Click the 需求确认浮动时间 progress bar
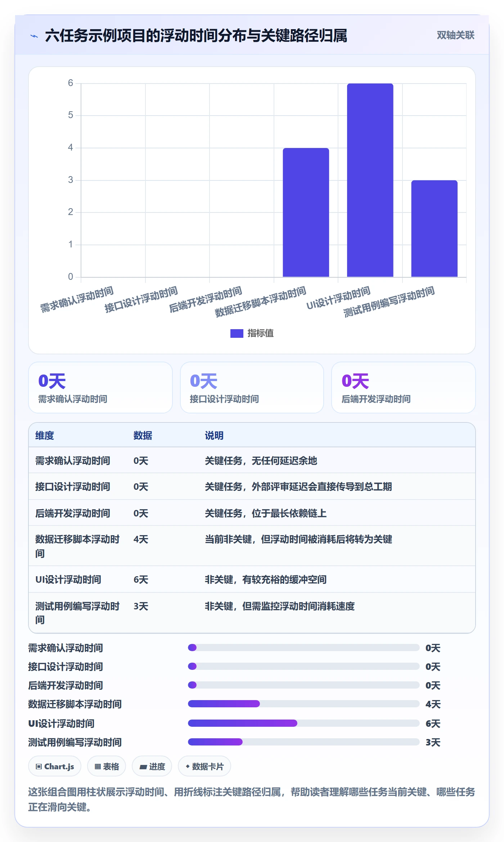 point(303,648)
